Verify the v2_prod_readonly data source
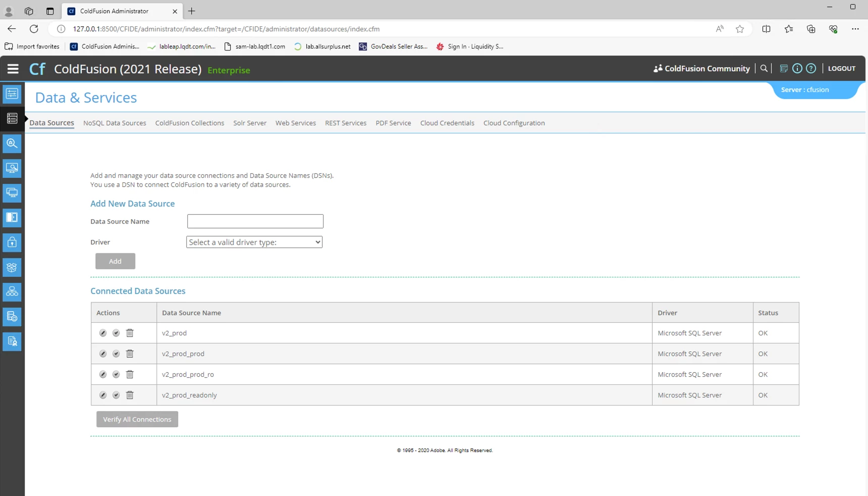This screenshot has width=868, height=496. 116,395
